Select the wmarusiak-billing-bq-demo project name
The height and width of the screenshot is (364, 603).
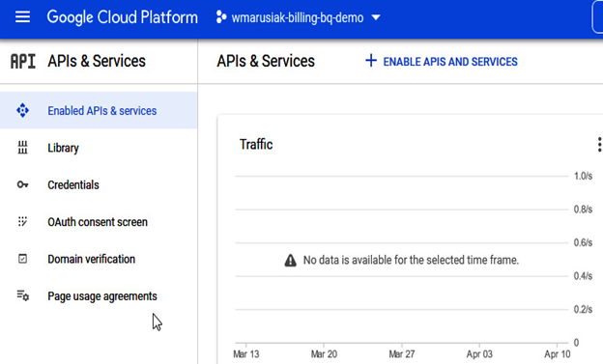[x=298, y=17]
